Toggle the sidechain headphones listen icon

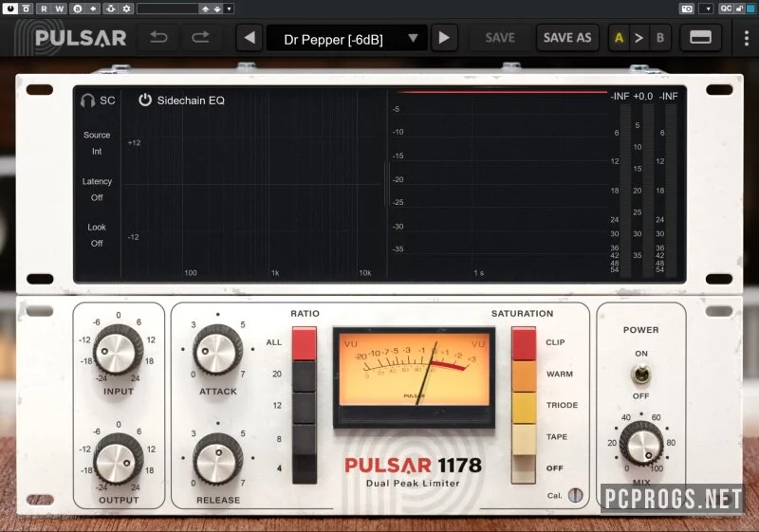(x=87, y=101)
